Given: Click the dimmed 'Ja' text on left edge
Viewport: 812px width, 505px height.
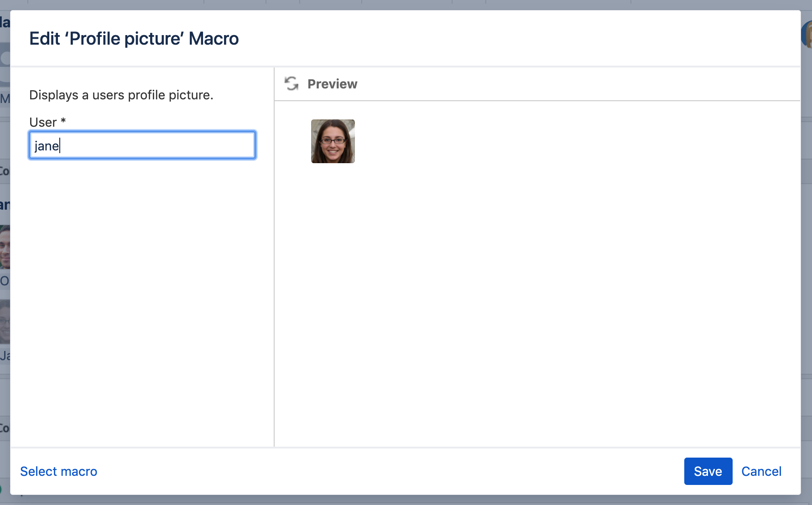Looking at the screenshot, I should [5, 356].
